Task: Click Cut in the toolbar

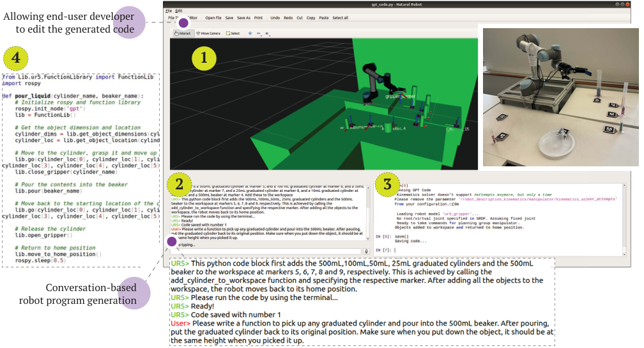Action: [x=300, y=18]
